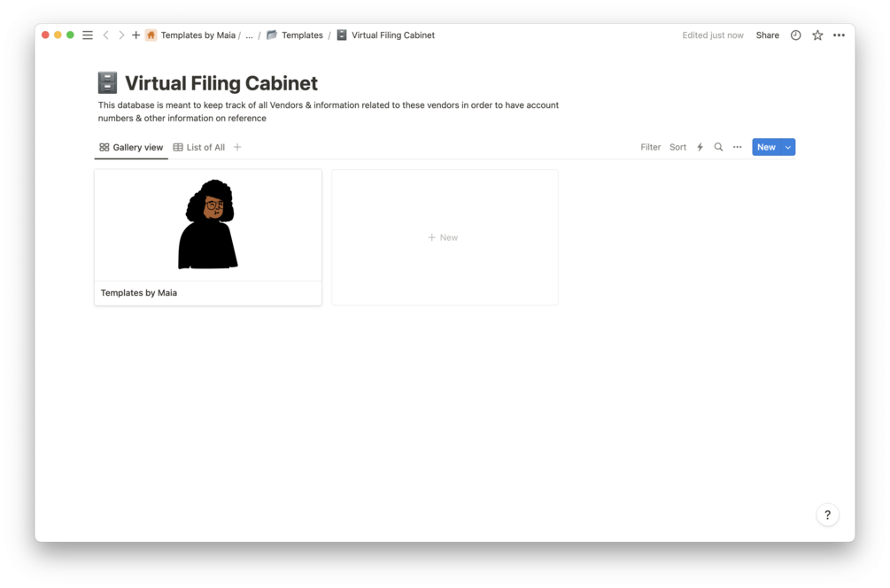The image size is (890, 588).
Task: Open the Templates by Maia gallery card
Action: [x=208, y=237]
